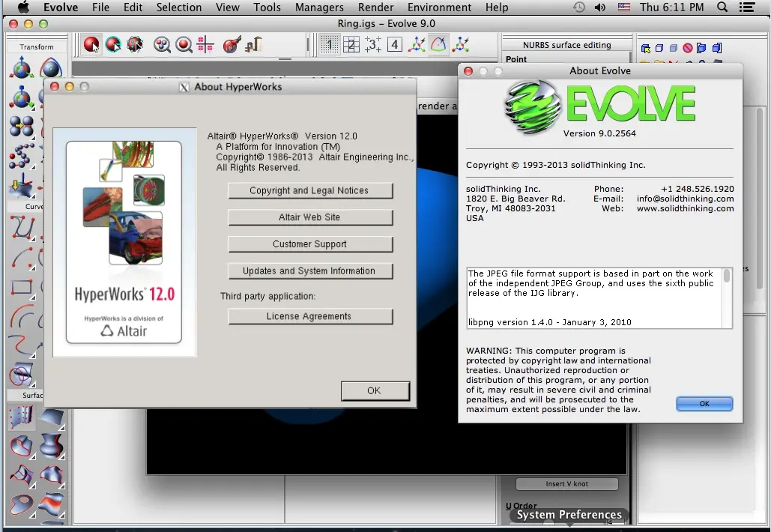Open the File menu

coord(101,7)
